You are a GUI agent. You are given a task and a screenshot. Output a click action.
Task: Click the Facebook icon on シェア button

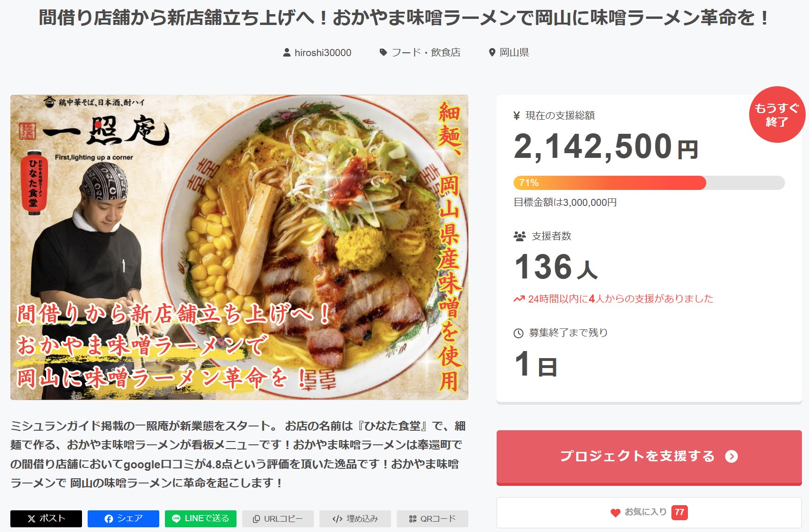[x=109, y=519]
